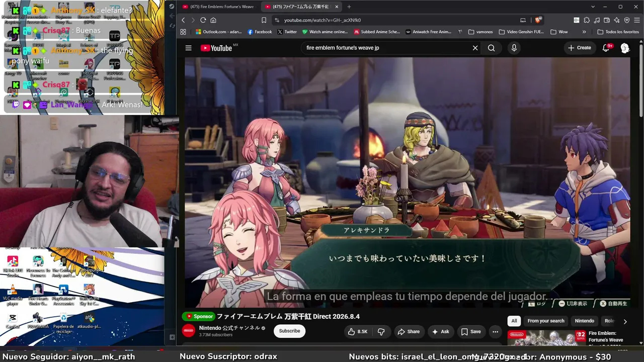Select the YouTube URL in address bar
Viewport: 644px width, 362px height.
[323, 20]
